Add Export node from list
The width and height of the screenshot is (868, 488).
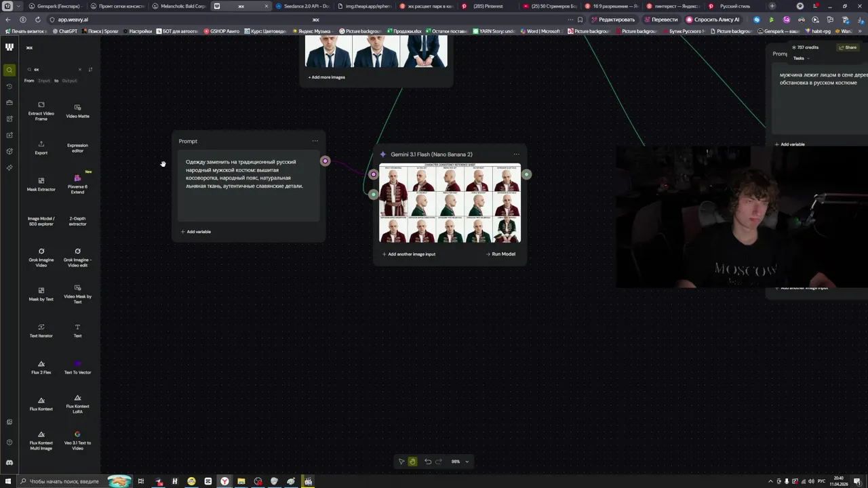pyautogui.click(x=41, y=148)
